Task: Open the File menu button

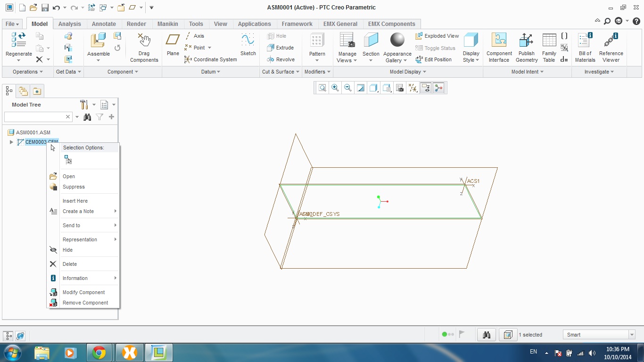Action: (12, 24)
